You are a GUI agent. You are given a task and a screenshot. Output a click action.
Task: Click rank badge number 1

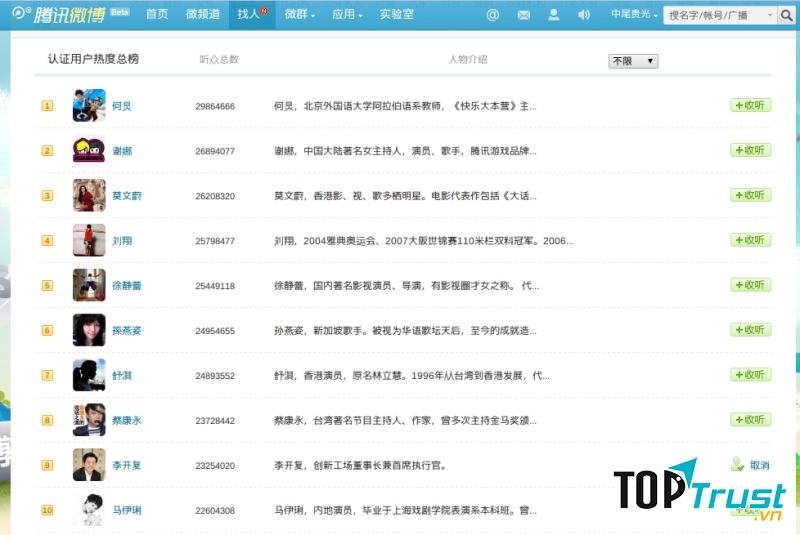coord(47,106)
